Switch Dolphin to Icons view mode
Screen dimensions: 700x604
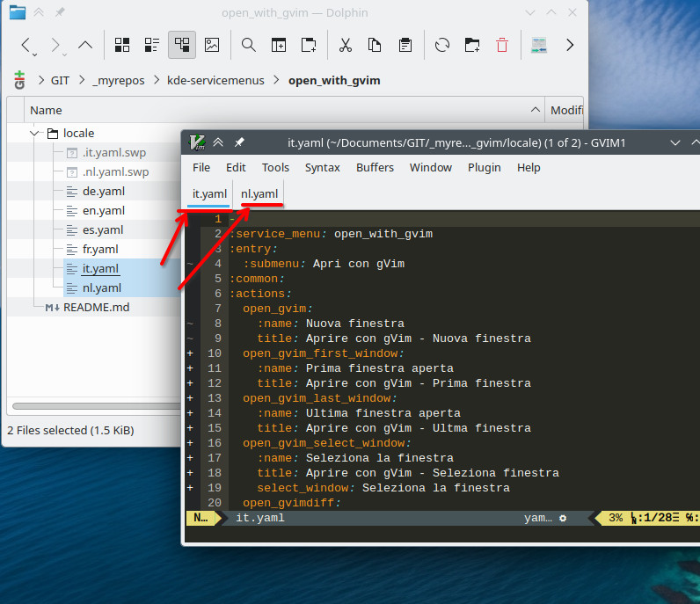pyautogui.click(x=122, y=45)
